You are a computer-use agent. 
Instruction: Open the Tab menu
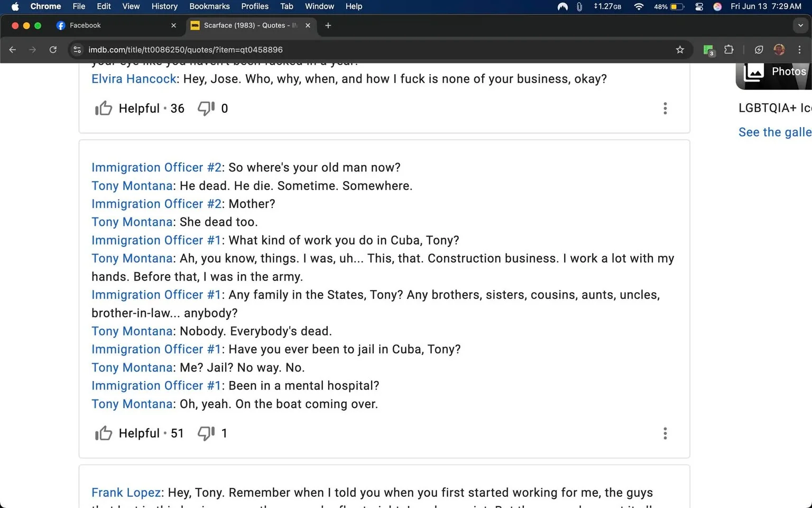click(287, 6)
